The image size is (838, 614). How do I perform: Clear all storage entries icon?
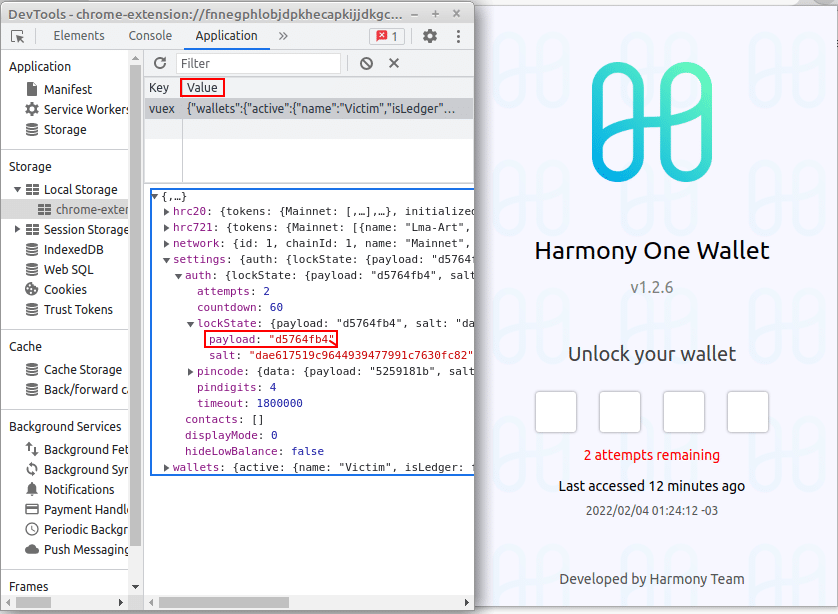[x=366, y=64]
